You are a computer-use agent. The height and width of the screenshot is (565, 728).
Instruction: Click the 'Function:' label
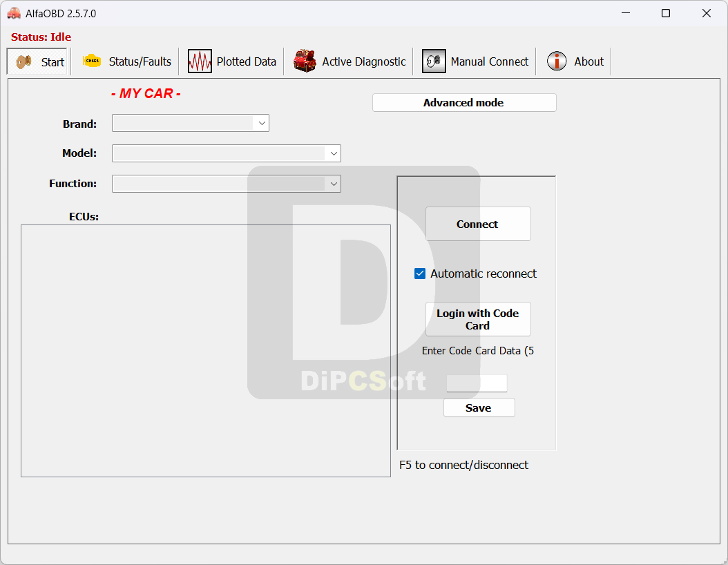pyautogui.click(x=73, y=183)
